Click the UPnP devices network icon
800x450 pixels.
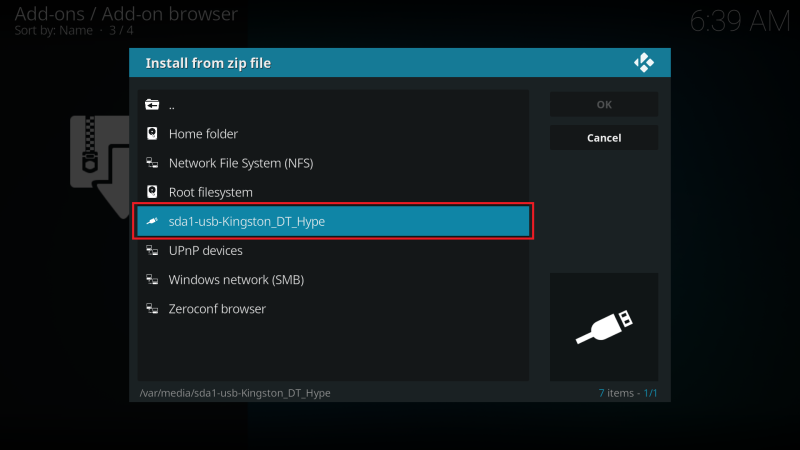(152, 250)
